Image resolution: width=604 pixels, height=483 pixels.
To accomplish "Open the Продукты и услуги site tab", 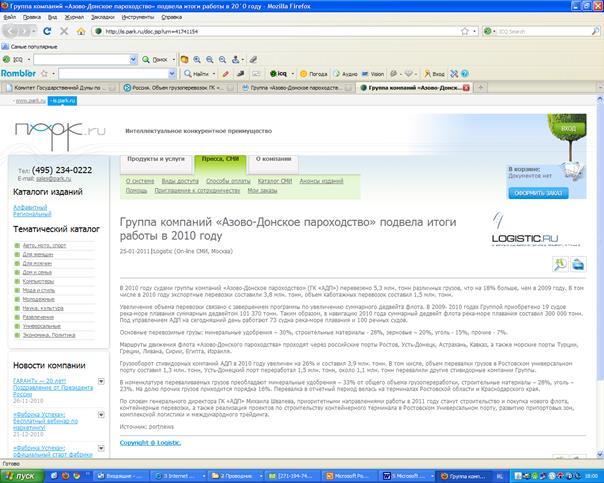I will [x=156, y=163].
